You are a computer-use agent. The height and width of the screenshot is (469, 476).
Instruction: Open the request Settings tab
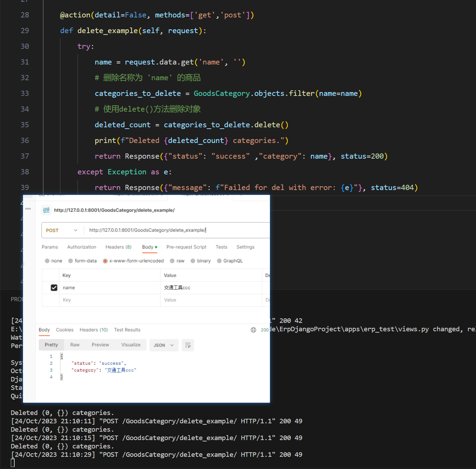[245, 247]
